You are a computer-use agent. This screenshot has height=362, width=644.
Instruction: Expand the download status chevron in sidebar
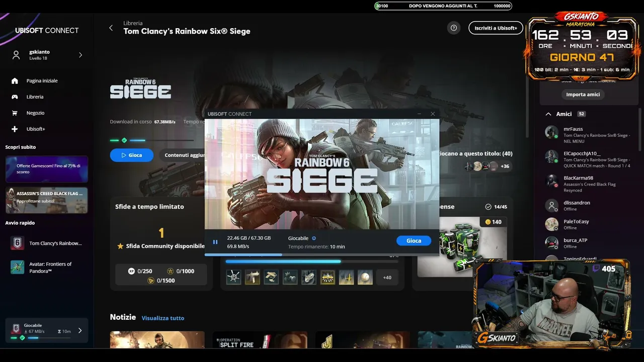79,330
